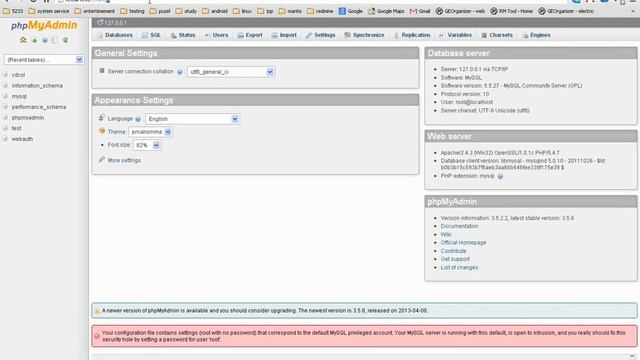Open the List of changes link

coord(459,268)
